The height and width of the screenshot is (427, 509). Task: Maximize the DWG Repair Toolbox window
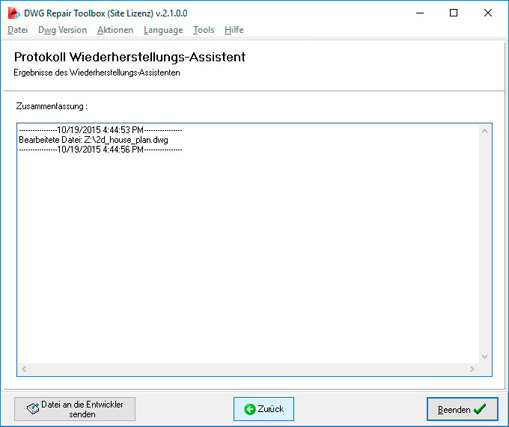[454, 13]
